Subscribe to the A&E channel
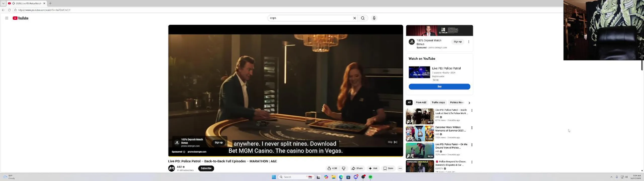Viewport: 644px width, 181px height. tap(206, 168)
